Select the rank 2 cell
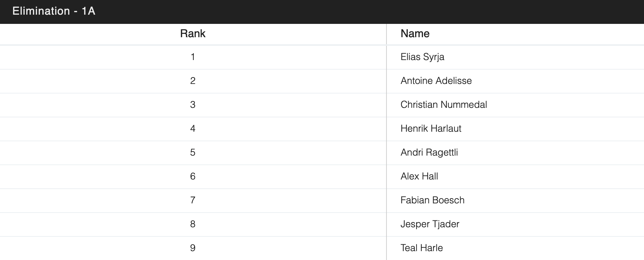The height and width of the screenshot is (260, 644). coord(193,81)
